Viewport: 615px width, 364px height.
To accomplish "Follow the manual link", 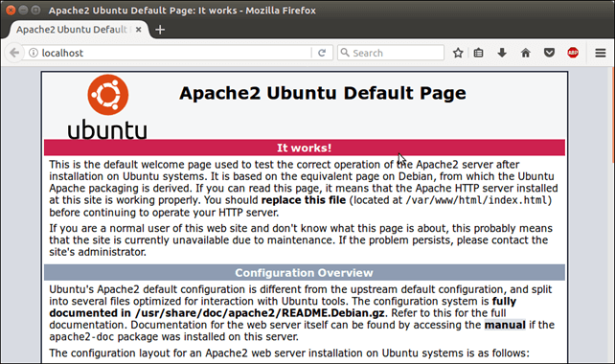I will pos(505,325).
